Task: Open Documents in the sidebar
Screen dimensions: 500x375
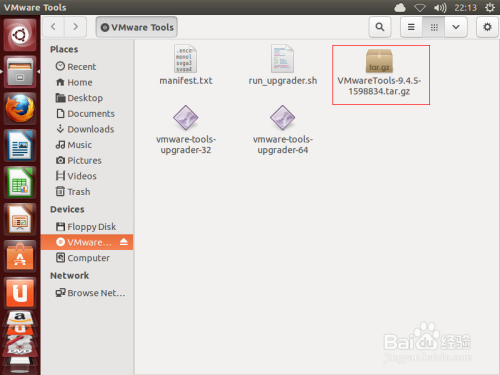Action: click(x=87, y=114)
